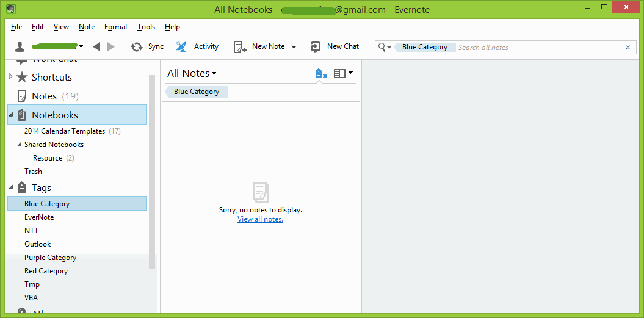The height and width of the screenshot is (318, 644).
Task: Click the note list view layout icon
Action: 339,73
